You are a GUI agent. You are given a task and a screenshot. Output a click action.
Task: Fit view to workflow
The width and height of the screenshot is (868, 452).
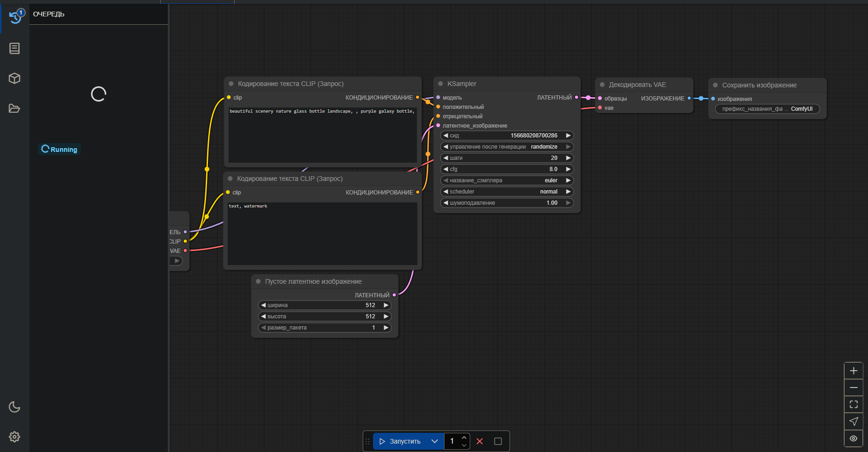click(x=853, y=404)
